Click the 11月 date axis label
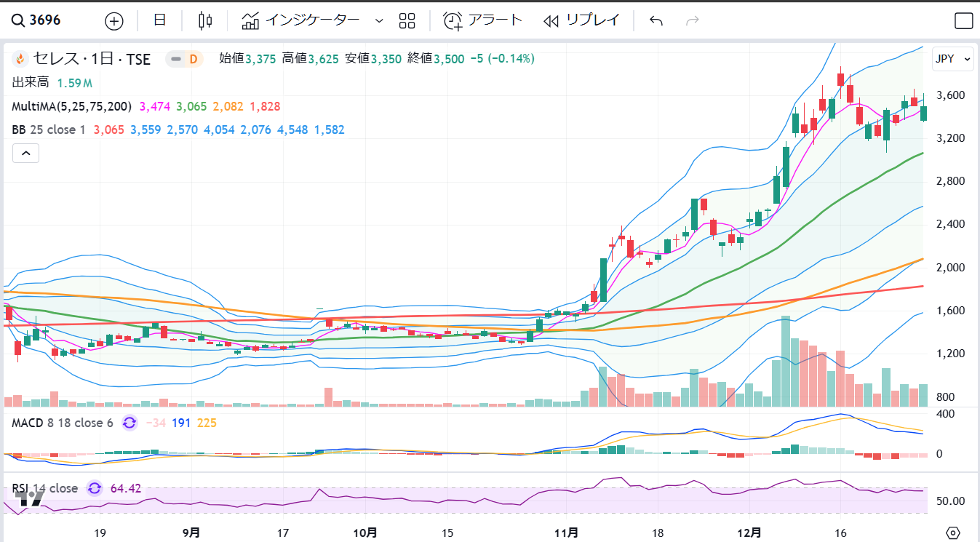This screenshot has width=980, height=542. [x=566, y=533]
